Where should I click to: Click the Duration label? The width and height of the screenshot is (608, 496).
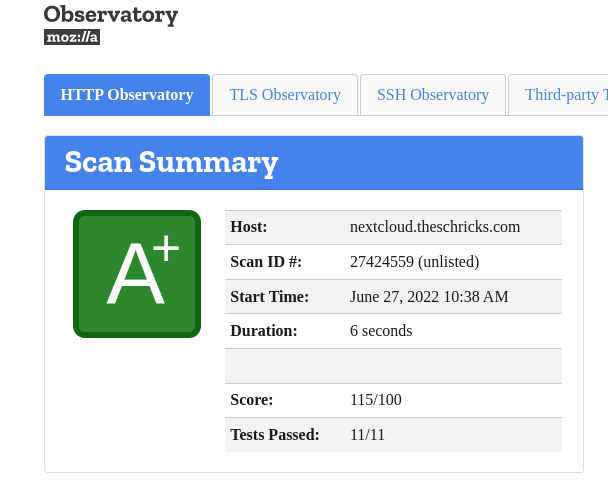[264, 331]
